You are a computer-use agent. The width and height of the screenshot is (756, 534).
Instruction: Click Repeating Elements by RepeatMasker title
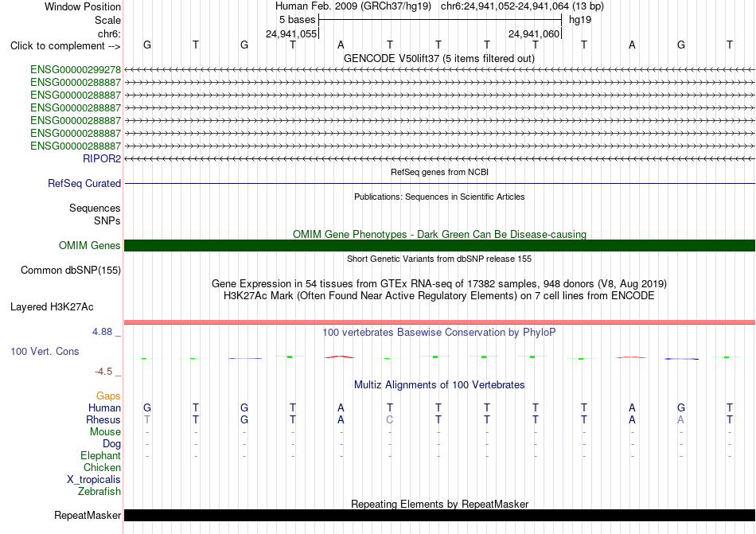pyautogui.click(x=439, y=504)
